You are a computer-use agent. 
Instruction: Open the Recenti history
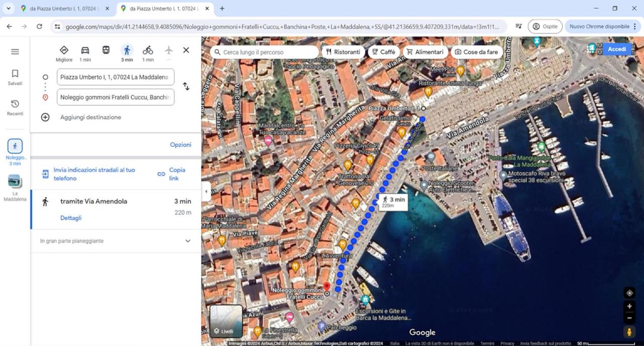pos(15,107)
